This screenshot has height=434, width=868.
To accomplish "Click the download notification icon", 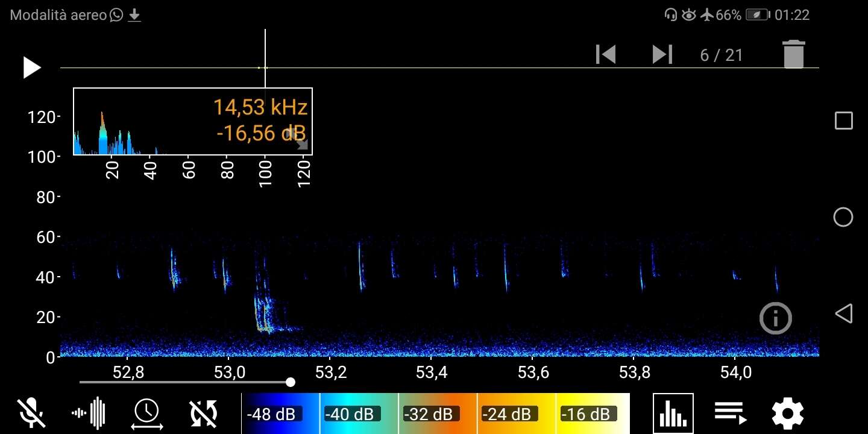I will [134, 15].
